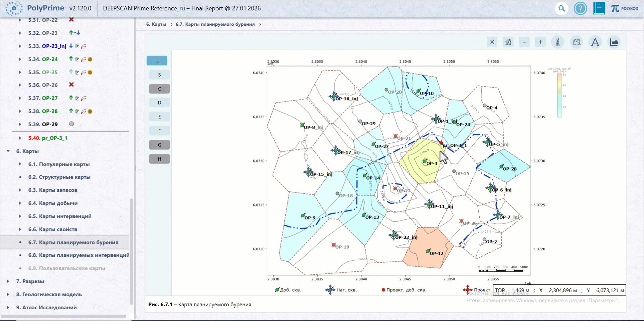This screenshot has height=321, width=644.
Task: Click the home reset view icon
Action: click(x=508, y=42)
